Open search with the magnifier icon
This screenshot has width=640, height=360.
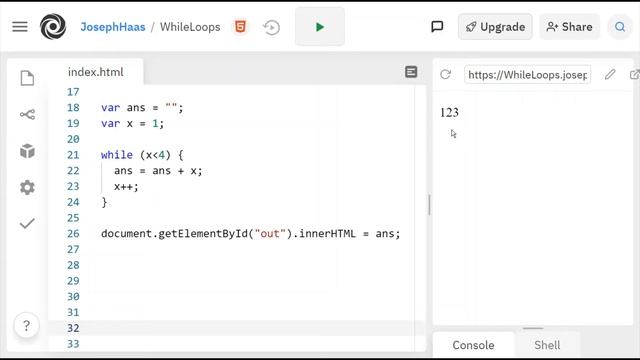(620, 27)
